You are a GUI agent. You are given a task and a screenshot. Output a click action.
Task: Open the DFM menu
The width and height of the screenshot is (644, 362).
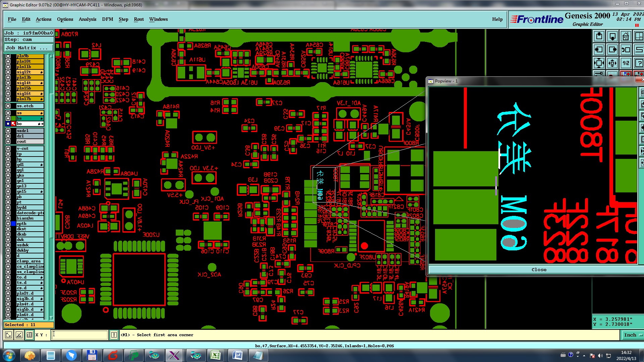[x=108, y=19]
